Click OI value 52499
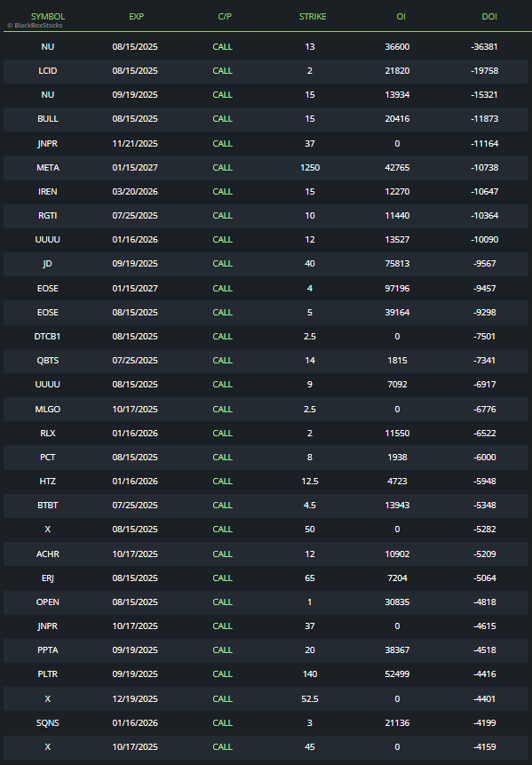 pyautogui.click(x=397, y=673)
